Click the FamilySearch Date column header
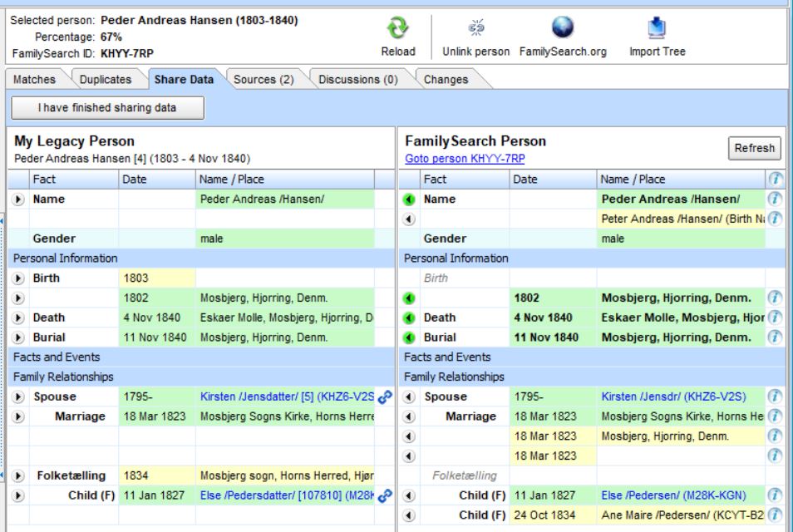The image size is (793, 532). coord(553,179)
